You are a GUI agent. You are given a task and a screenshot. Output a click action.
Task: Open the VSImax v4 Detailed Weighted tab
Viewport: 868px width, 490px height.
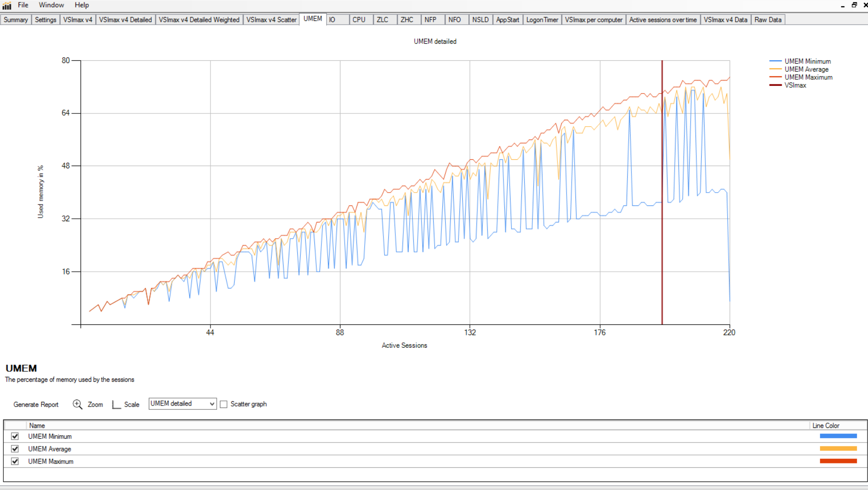199,20
